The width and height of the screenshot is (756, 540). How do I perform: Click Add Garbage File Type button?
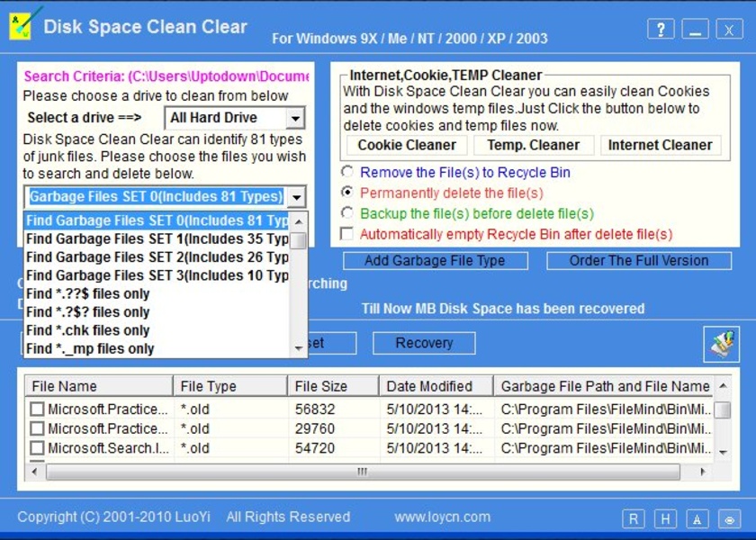tap(436, 261)
